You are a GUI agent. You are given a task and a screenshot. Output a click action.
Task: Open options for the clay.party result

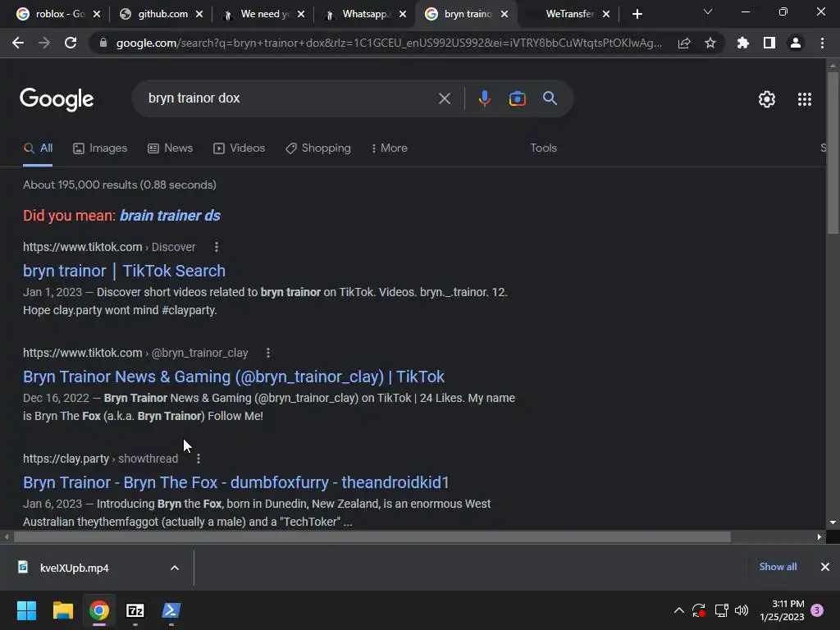click(199, 459)
